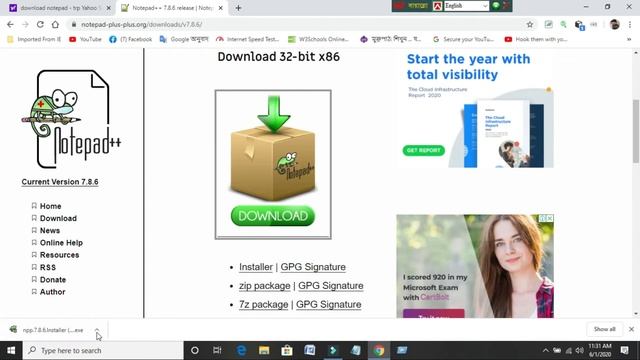The width and height of the screenshot is (640, 360).
Task: Open Online Help in the sidebar
Action: tap(61, 243)
